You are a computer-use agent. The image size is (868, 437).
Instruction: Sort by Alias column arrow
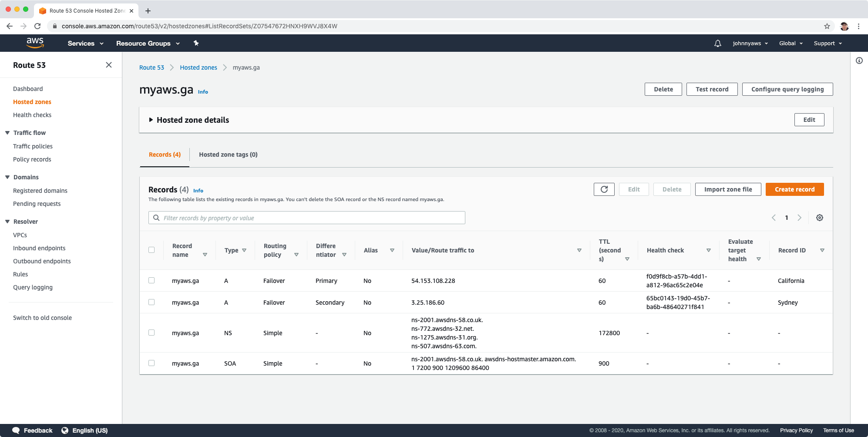(392, 250)
